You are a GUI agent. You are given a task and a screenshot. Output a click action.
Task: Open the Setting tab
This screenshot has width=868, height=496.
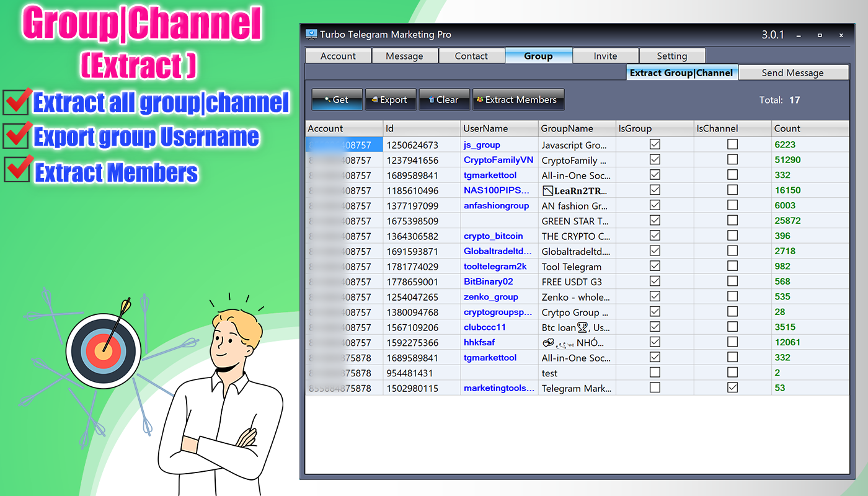point(672,56)
